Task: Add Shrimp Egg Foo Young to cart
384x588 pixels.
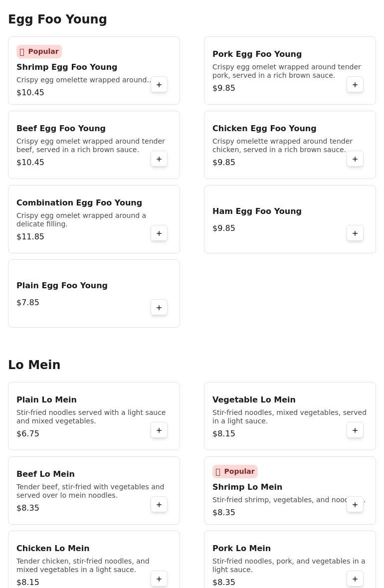Action: 159,85
